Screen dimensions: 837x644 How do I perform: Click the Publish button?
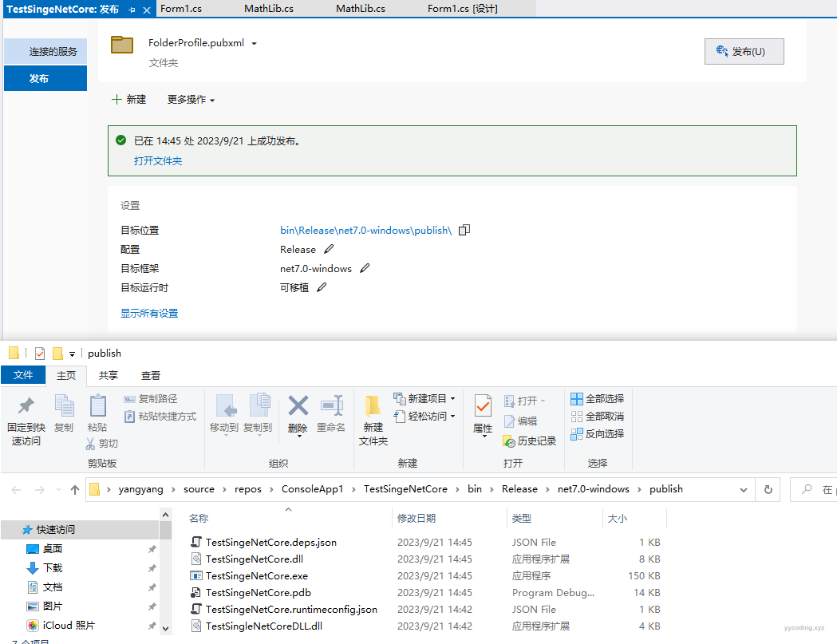(x=744, y=51)
